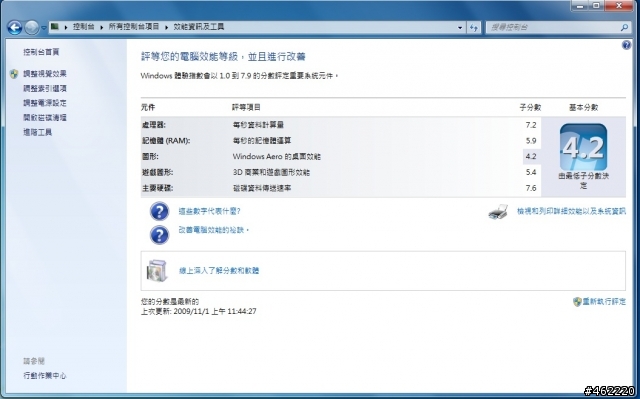Open 進階工具 sidebar link
This screenshot has height=399, width=640.
click(37, 132)
